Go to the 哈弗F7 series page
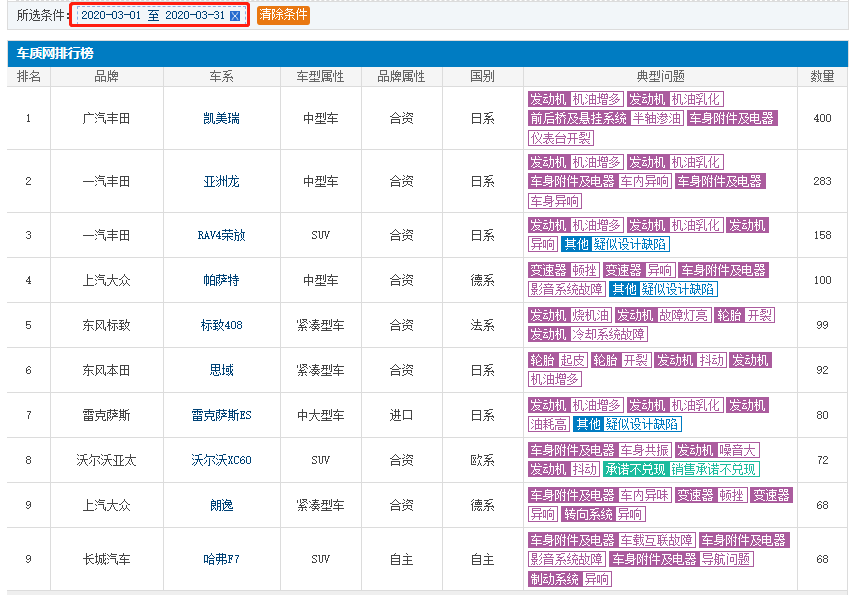 pos(221,559)
